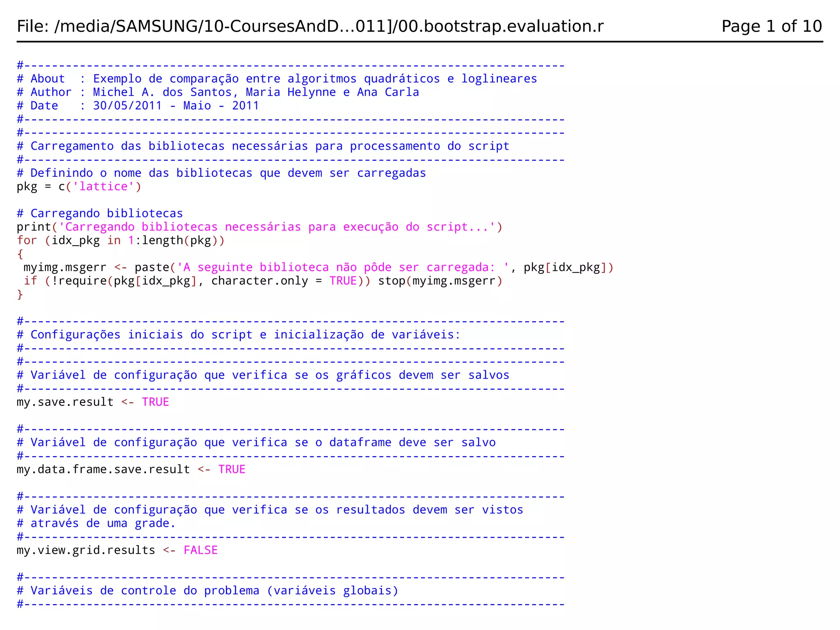Click the opening curly brace of loop
Screen dimensions: 840x630
(20, 254)
